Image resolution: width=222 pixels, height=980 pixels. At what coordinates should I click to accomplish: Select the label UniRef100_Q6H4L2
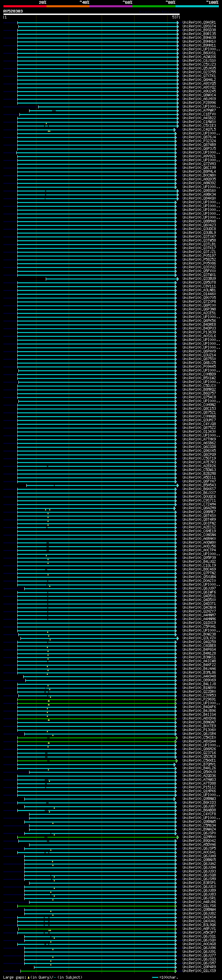[199, 80]
